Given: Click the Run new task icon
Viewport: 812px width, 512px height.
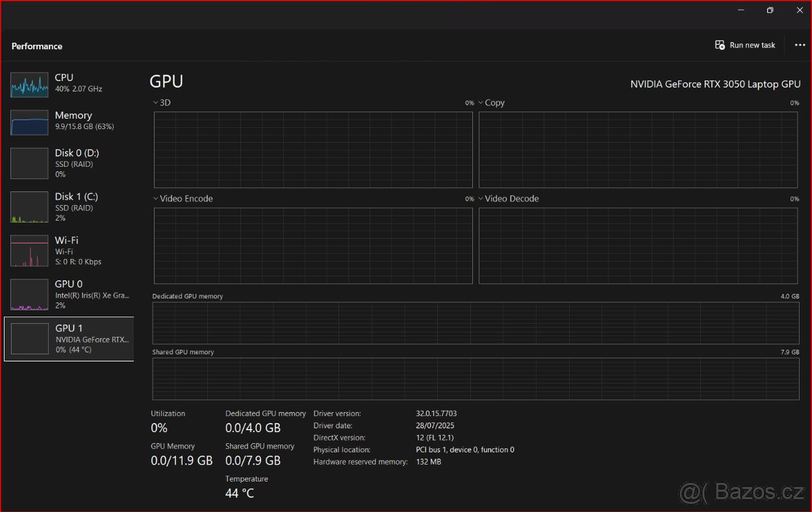Looking at the screenshot, I should click(x=720, y=45).
